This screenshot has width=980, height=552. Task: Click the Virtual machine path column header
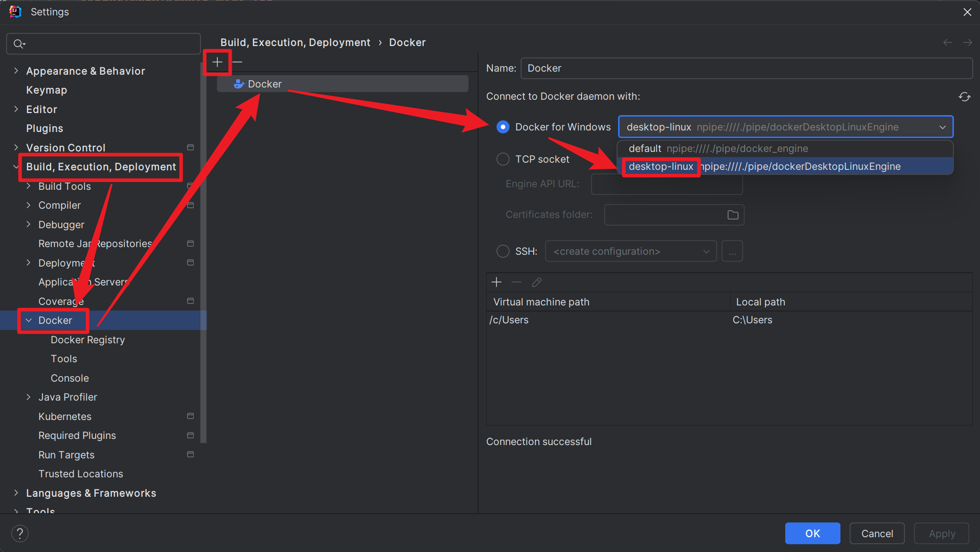click(608, 302)
